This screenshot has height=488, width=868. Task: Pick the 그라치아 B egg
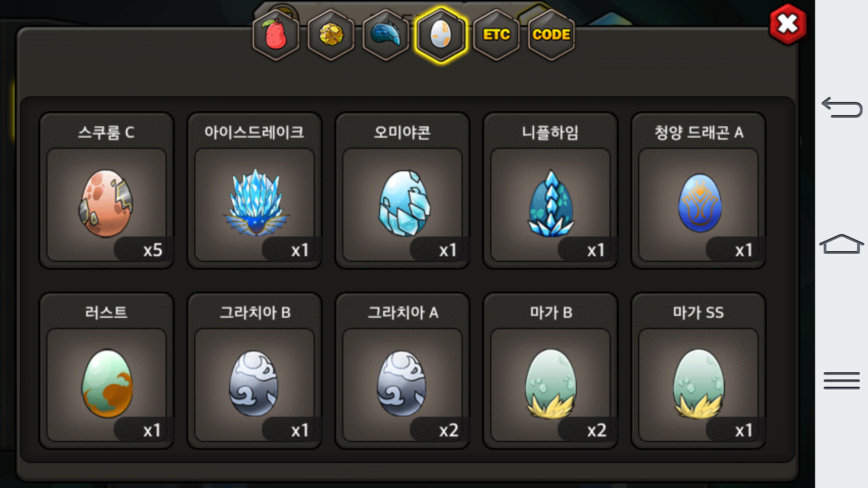click(255, 371)
